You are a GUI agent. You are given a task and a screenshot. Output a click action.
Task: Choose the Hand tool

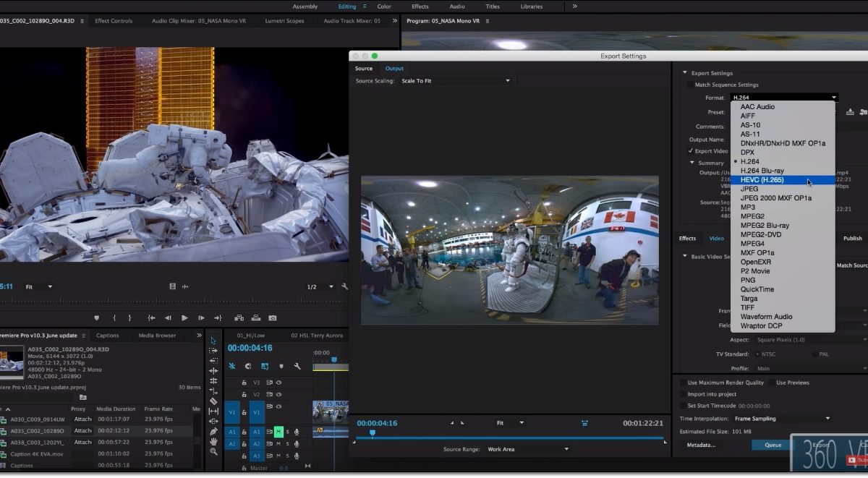213,441
